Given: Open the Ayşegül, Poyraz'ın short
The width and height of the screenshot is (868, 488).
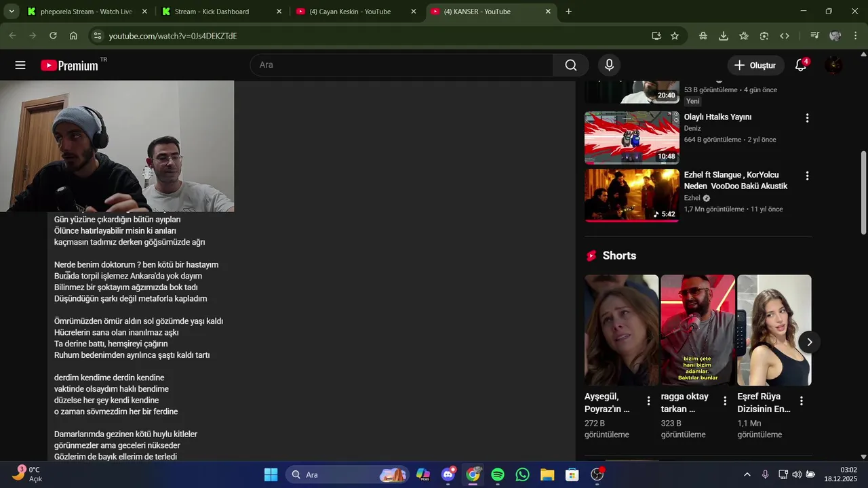Looking at the screenshot, I should [621, 330].
